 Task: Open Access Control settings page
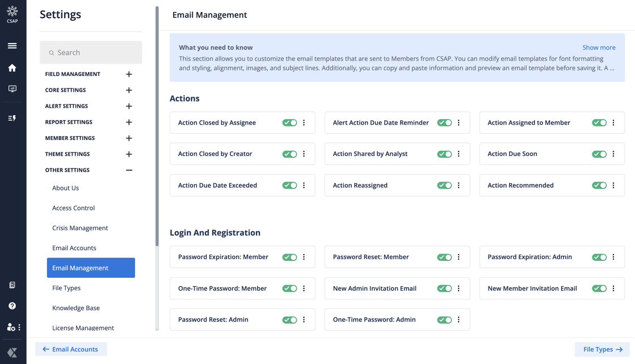pyautogui.click(x=73, y=208)
